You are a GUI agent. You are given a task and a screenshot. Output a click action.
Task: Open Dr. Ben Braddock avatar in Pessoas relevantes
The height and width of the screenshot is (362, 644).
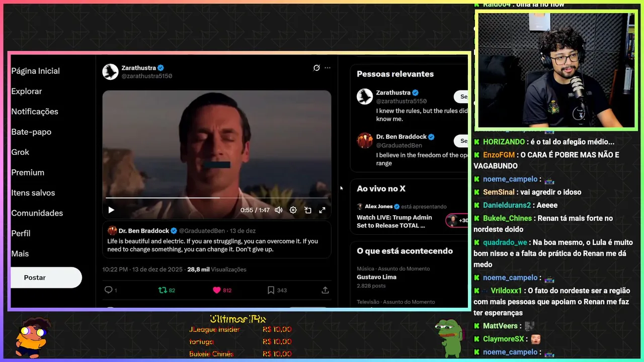365,141
